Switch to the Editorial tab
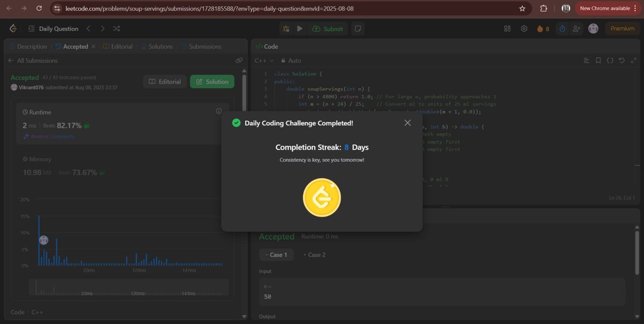This screenshot has width=644, height=324. click(118, 47)
